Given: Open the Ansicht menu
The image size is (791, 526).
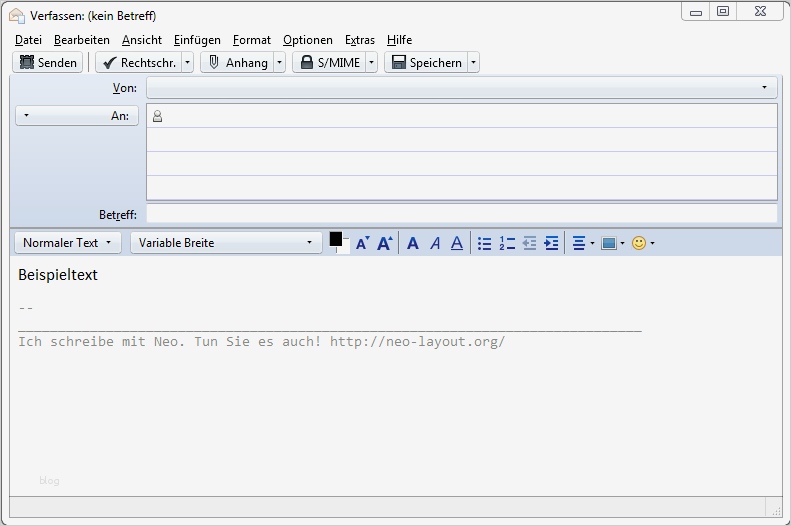Looking at the screenshot, I should tap(142, 40).
